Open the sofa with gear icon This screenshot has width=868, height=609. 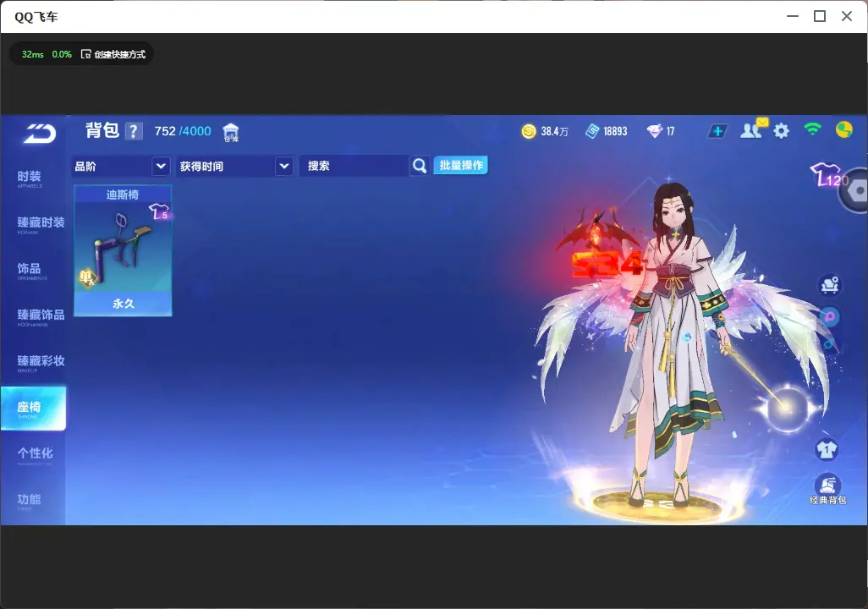click(x=829, y=284)
